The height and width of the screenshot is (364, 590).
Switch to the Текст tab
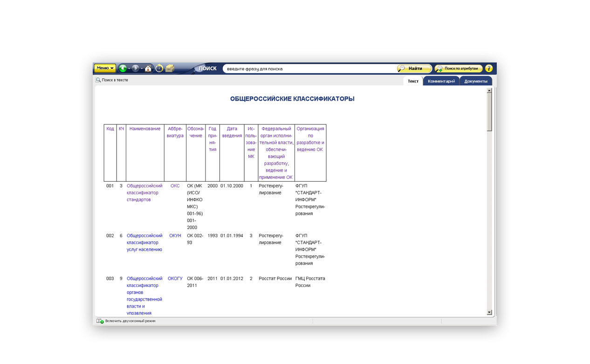tap(413, 81)
